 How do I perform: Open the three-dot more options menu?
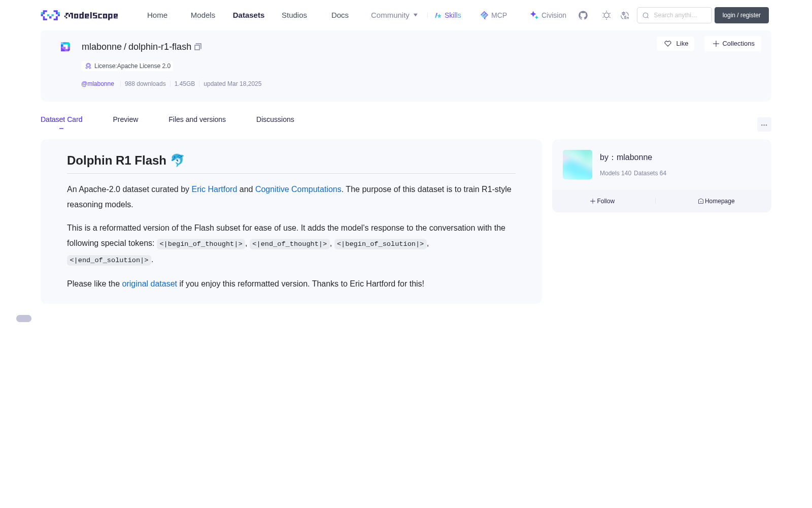[x=764, y=124]
